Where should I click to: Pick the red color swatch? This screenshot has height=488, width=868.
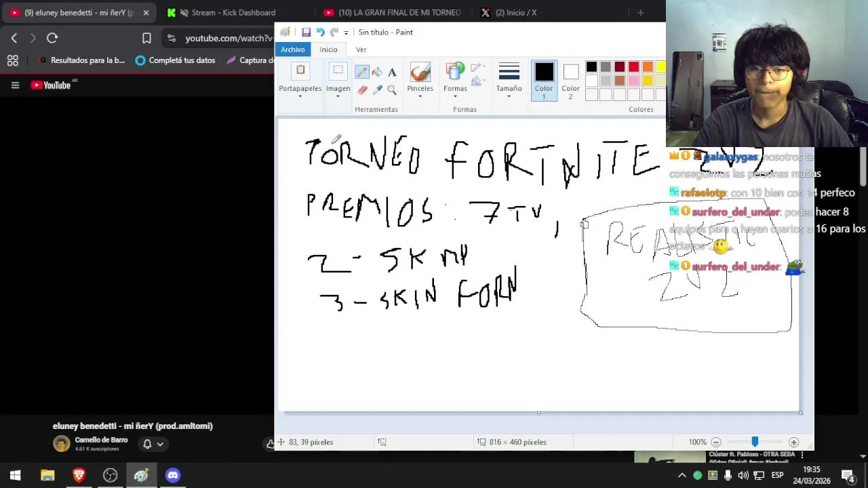(x=633, y=66)
